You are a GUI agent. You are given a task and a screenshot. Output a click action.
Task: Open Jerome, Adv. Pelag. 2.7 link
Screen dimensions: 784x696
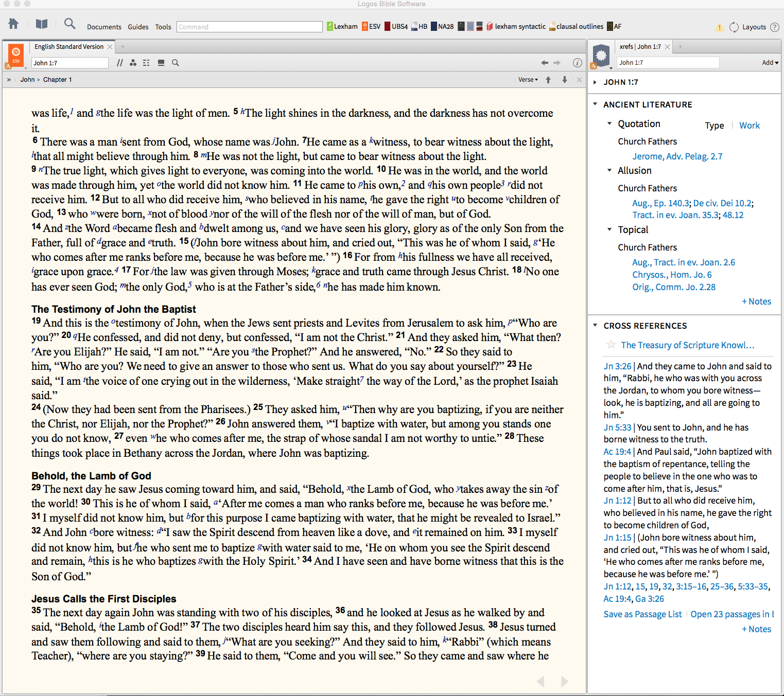pos(677,156)
